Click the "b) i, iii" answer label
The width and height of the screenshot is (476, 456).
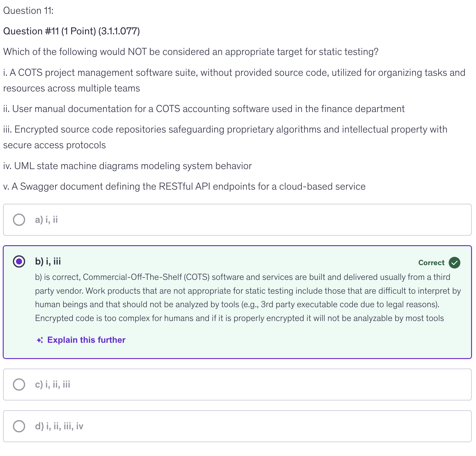48,261
